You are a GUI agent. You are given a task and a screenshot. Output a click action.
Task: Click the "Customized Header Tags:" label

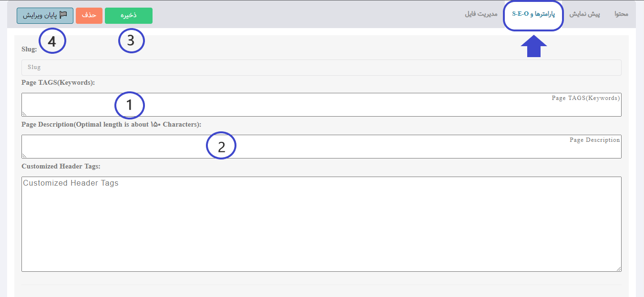pos(61,166)
